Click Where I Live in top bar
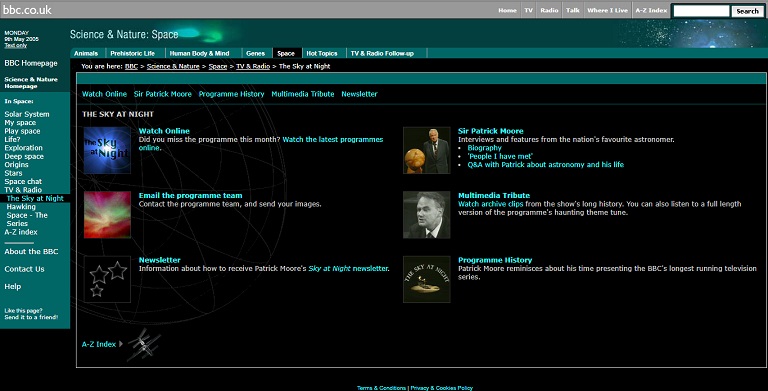This screenshot has height=391, width=768. click(607, 10)
